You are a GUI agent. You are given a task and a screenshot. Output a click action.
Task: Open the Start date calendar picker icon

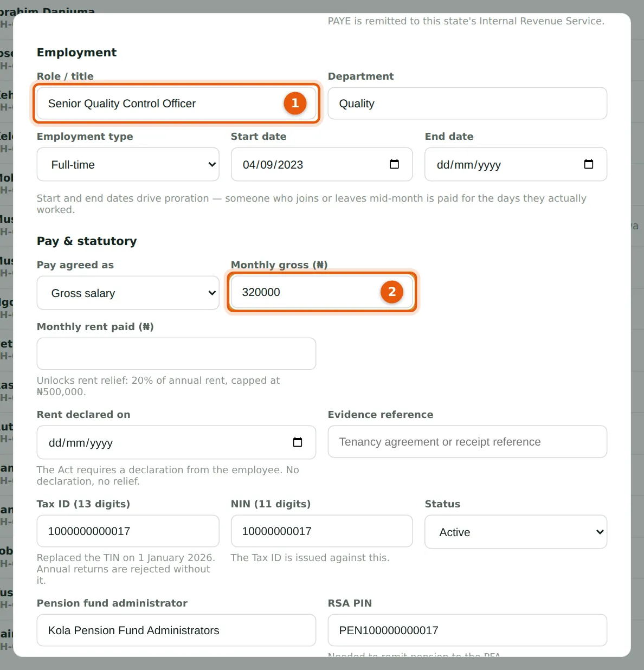(x=394, y=164)
